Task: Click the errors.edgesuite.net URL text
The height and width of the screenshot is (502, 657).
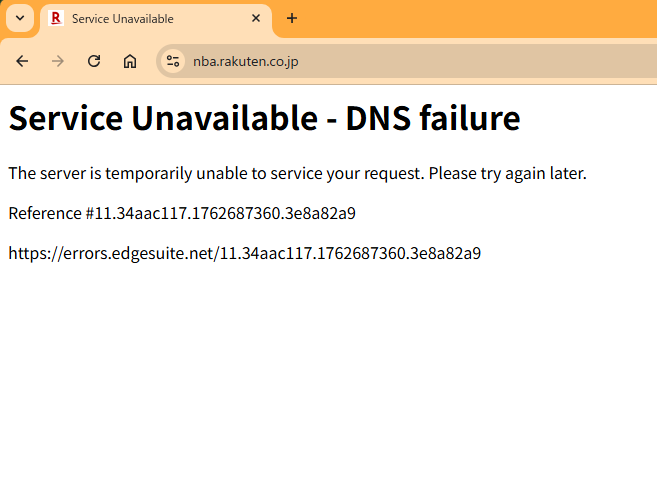Action: (x=245, y=253)
